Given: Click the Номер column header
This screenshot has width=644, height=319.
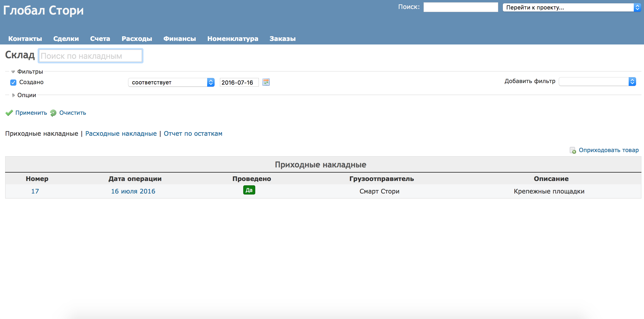Looking at the screenshot, I should pyautogui.click(x=37, y=179).
